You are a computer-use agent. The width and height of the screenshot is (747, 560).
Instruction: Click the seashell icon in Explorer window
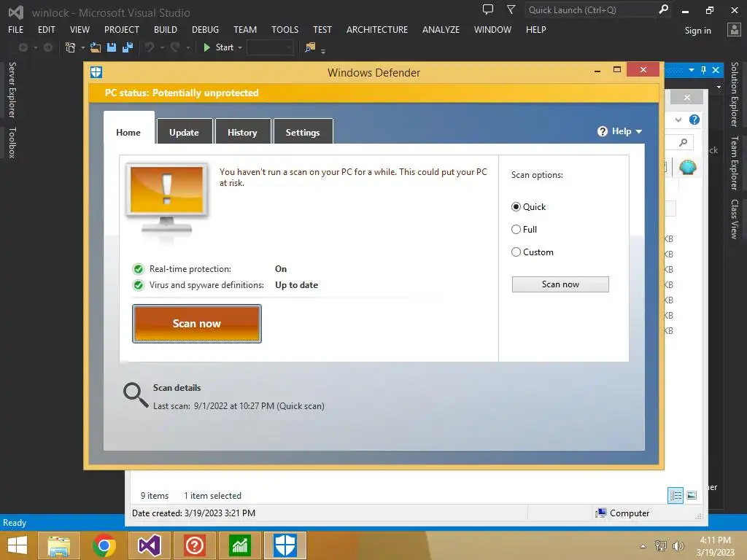(x=687, y=167)
